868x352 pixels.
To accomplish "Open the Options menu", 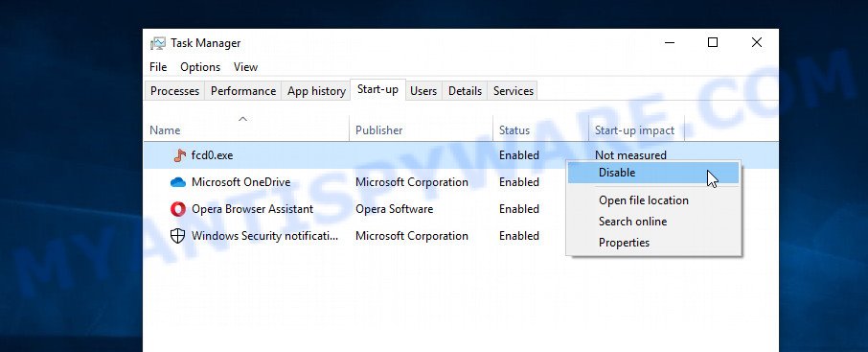I will 200,67.
